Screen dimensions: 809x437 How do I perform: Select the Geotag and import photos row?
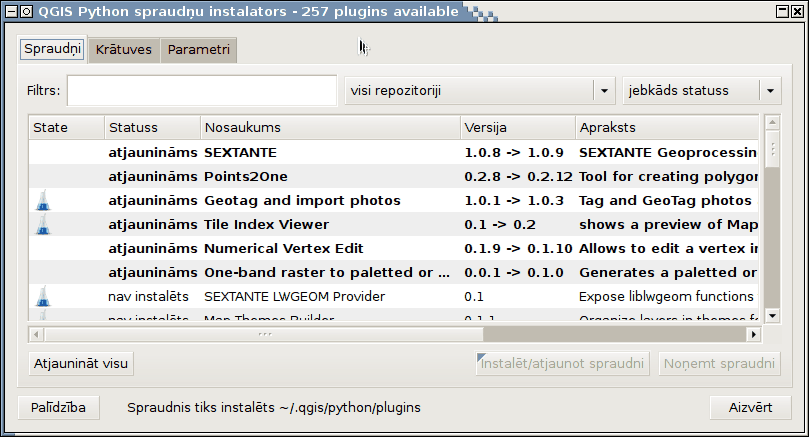394,200
